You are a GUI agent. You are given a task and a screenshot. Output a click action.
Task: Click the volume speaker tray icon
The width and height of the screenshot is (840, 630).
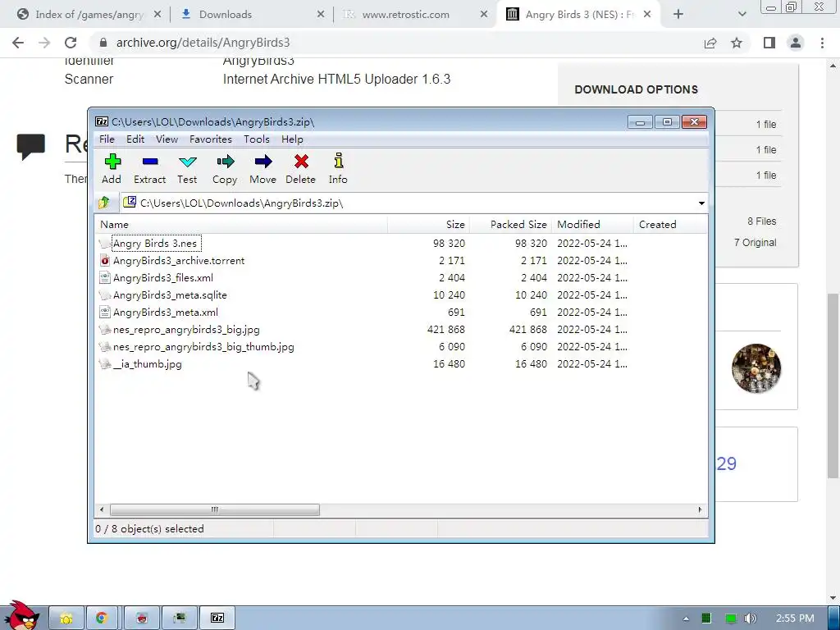[751, 619]
